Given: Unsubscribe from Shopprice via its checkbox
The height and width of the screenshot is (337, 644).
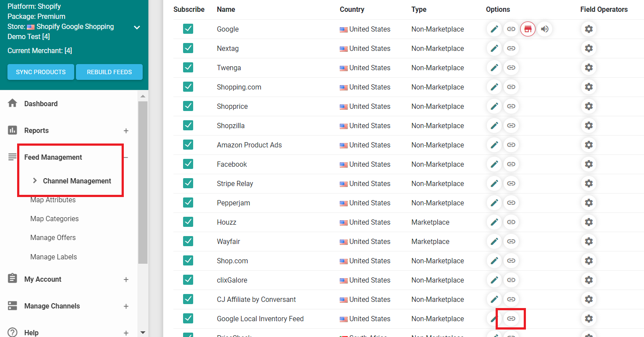Looking at the screenshot, I should (188, 106).
